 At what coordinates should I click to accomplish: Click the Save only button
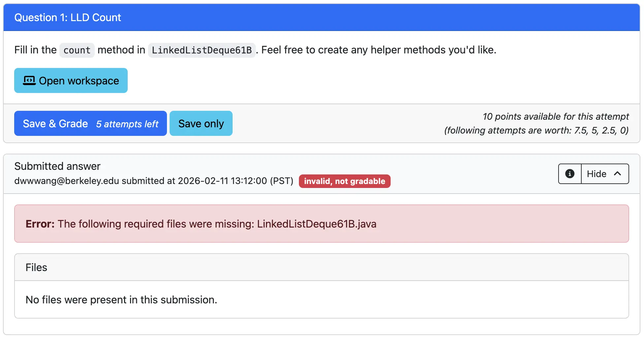coord(201,124)
